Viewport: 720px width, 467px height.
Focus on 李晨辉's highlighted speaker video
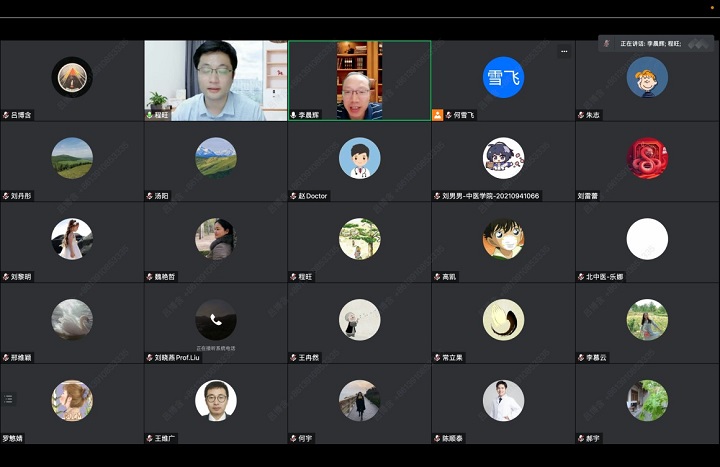point(359,78)
